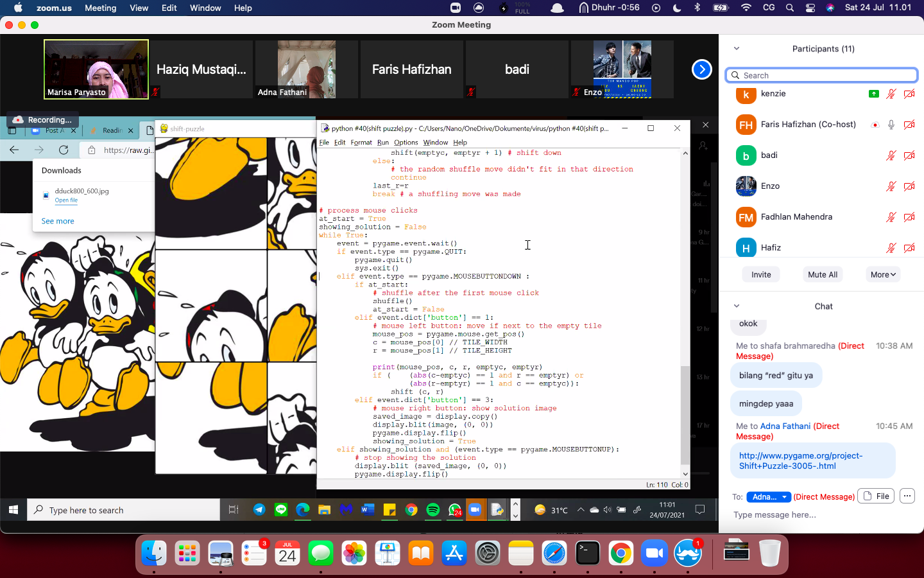Open Meeting menu in macOS menu bar
Viewport: 924px width, 578px height.
(x=101, y=8)
